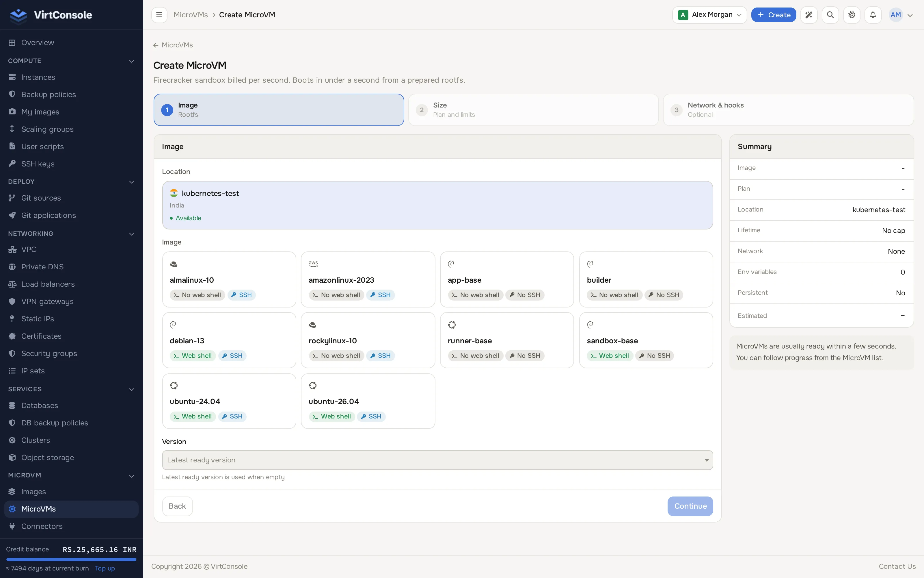This screenshot has width=924, height=578.
Task: Select the amazonlinux-2023 image card
Action: point(368,279)
